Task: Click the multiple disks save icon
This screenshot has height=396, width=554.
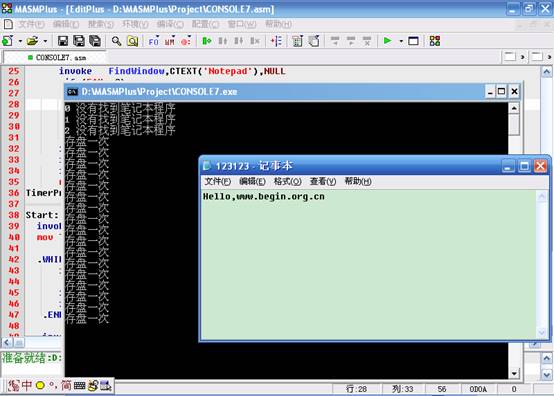Action: pos(95,41)
